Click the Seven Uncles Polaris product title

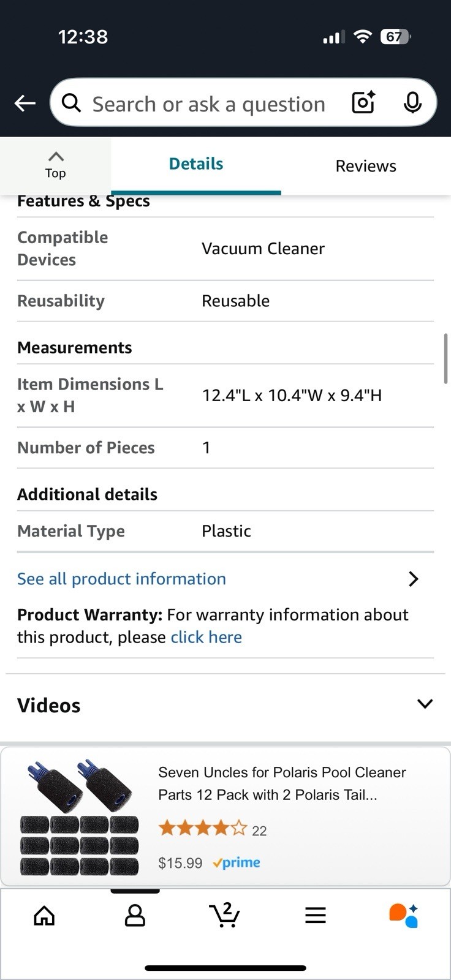pos(282,783)
